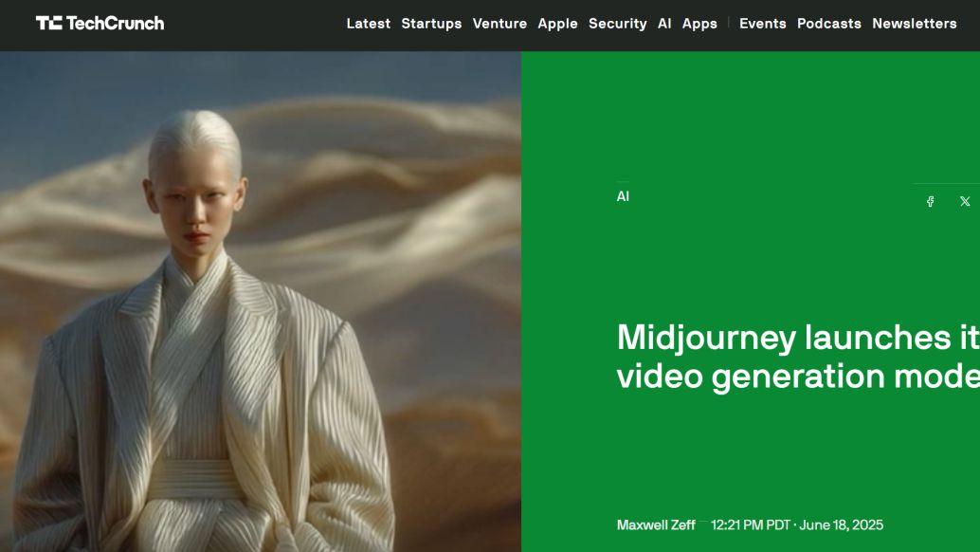Share article on Facebook
Image resolution: width=980 pixels, height=552 pixels.
(x=930, y=201)
